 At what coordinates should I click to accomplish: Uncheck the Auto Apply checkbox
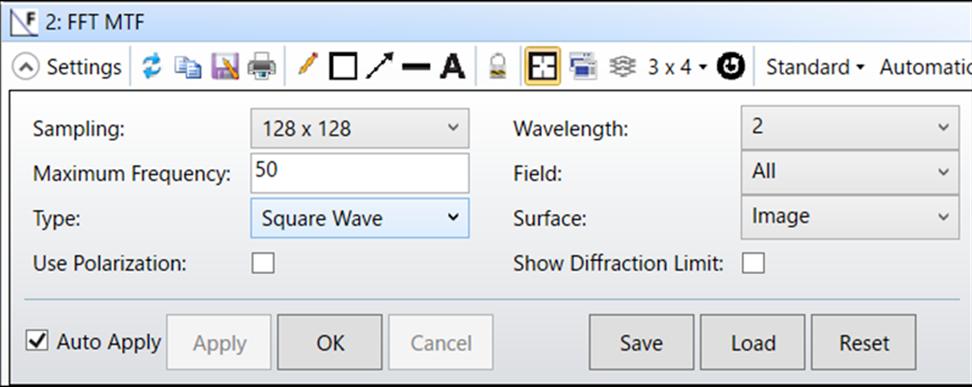(37, 340)
